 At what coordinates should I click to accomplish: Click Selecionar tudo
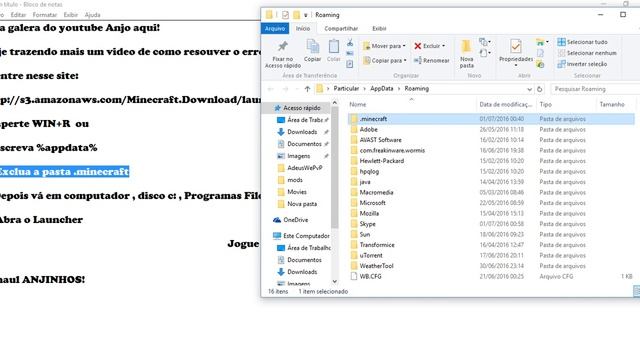click(x=582, y=42)
